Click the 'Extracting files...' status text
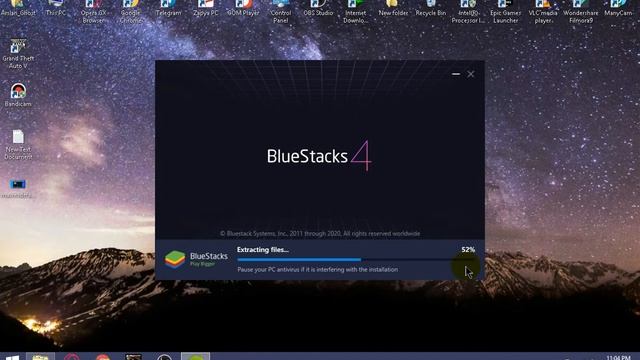 (263, 249)
